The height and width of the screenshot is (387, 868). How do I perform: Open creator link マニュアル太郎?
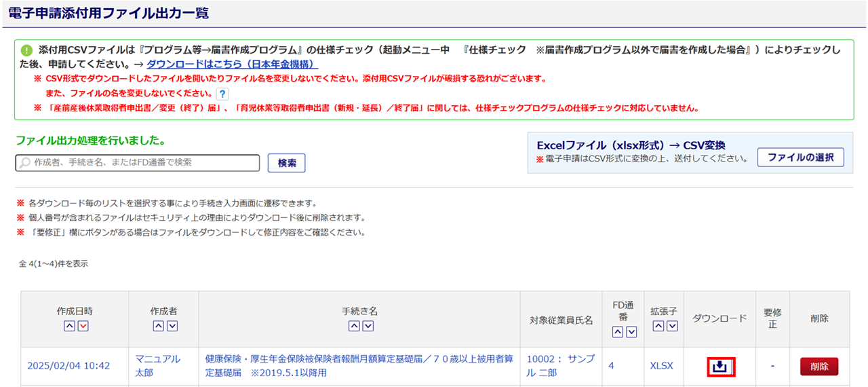158,366
